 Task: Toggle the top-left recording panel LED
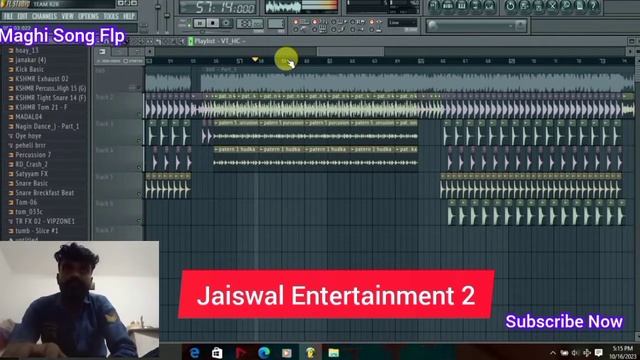point(296,22)
